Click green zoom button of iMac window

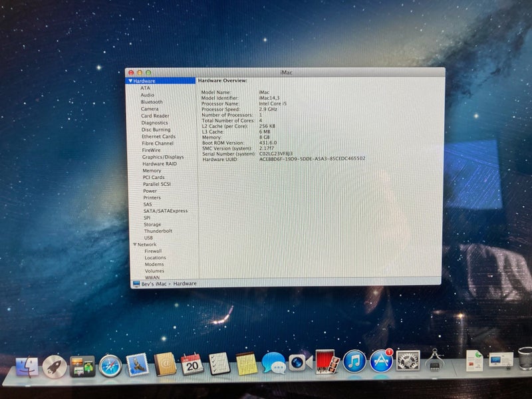click(148, 72)
